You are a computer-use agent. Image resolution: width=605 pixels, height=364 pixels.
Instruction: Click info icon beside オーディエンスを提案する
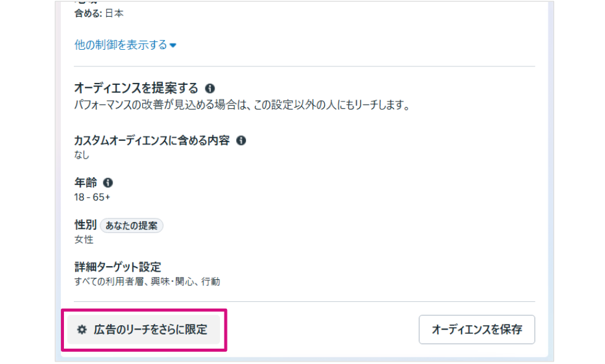click(210, 89)
